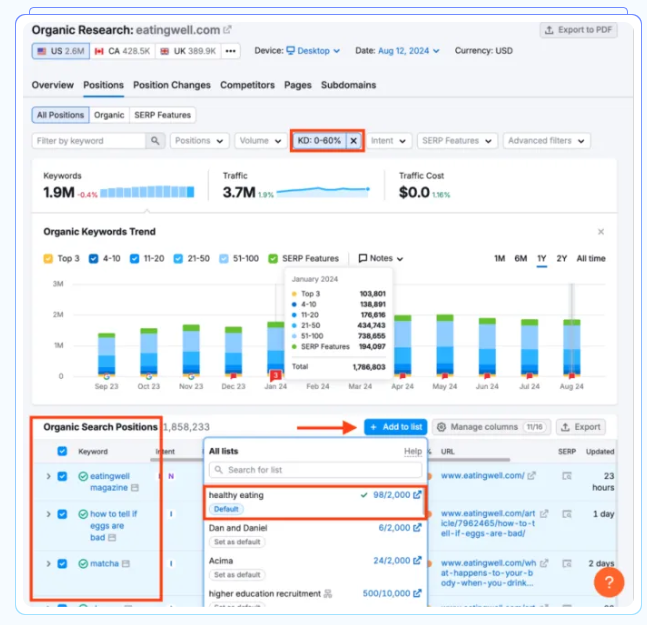Remove the KD 0-60% filter
Screen dimensions: 647x625
[353, 141]
